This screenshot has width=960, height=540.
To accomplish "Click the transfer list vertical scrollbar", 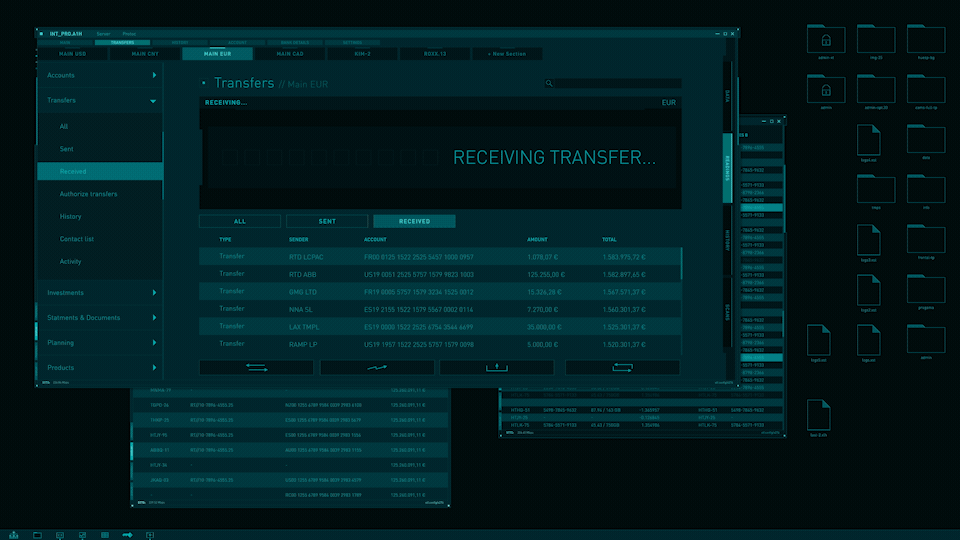I will point(681,300).
